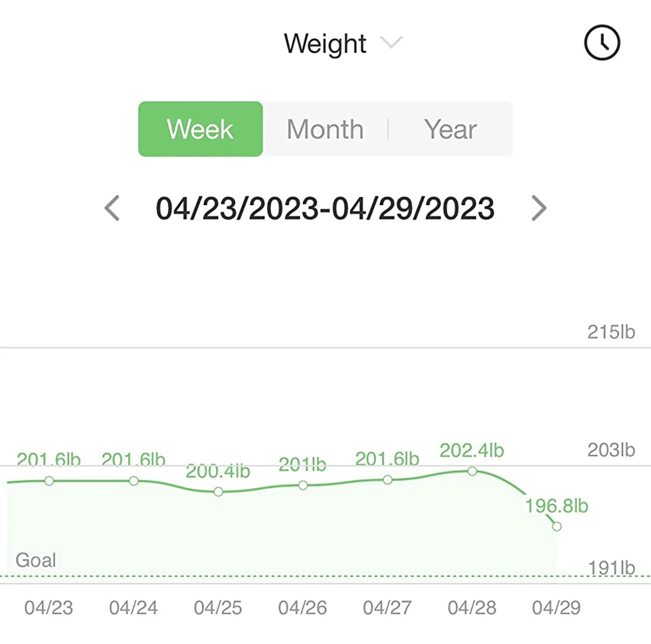Select the Week tab

(200, 129)
